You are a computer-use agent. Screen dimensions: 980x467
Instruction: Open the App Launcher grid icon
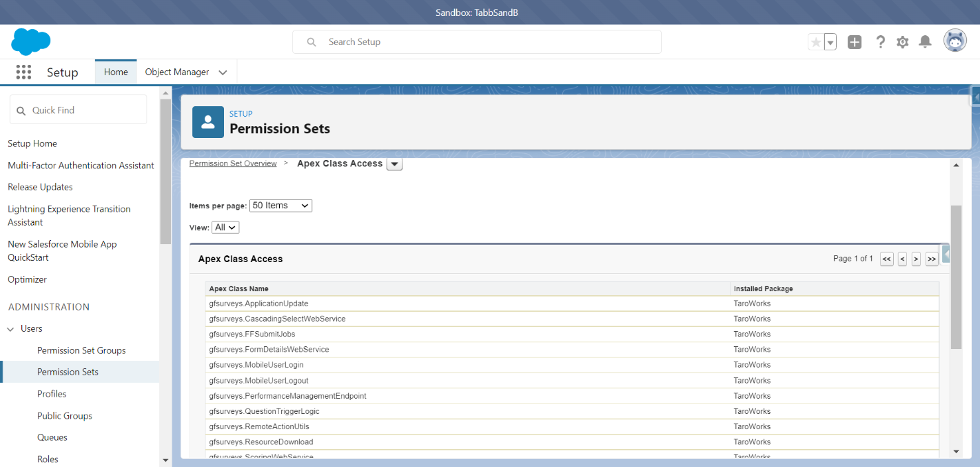click(x=23, y=72)
